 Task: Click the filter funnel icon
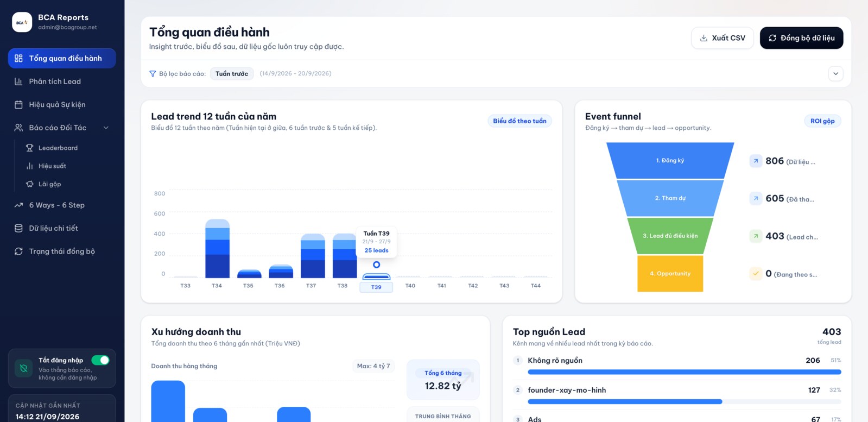click(x=153, y=74)
